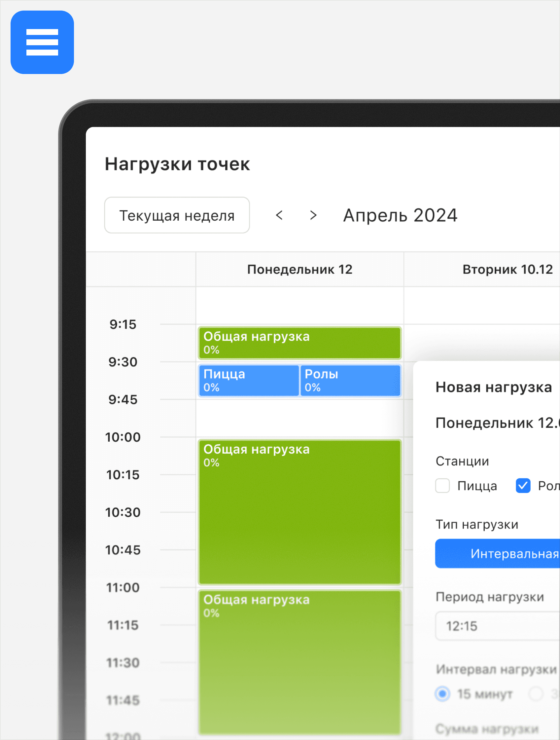Click the 12:15 period input field
The image size is (560, 740).
tap(498, 626)
